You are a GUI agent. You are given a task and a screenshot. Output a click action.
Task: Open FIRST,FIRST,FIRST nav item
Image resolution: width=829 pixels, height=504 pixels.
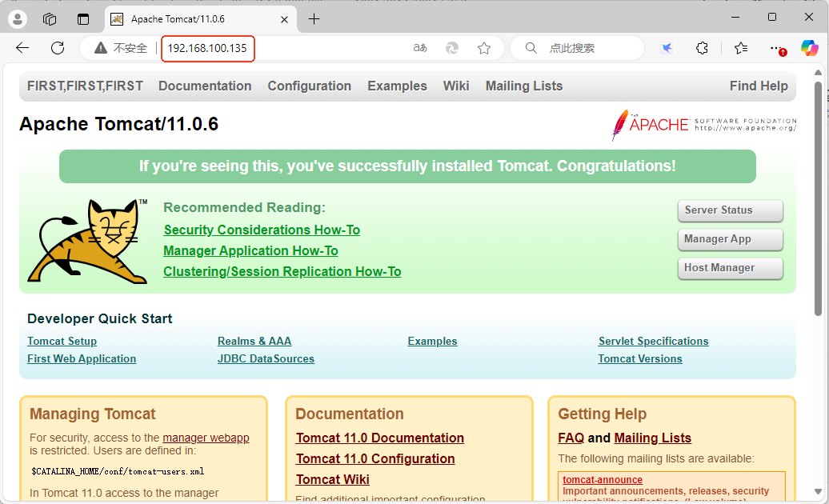tap(85, 86)
